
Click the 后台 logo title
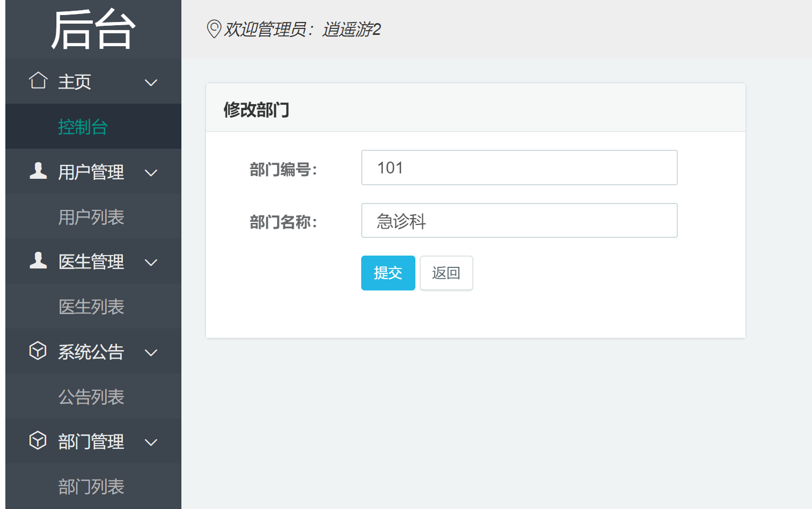[93, 30]
